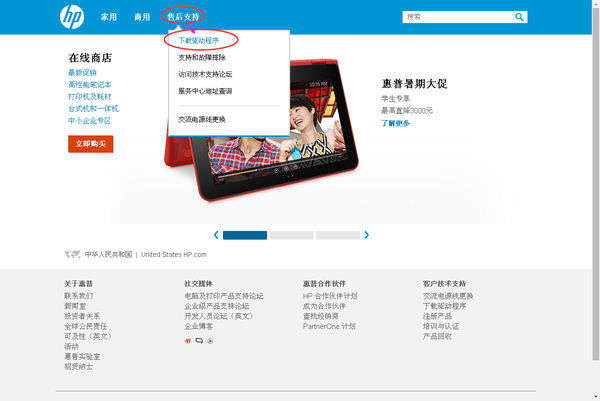Screen dimensions: 600x401
Task: Open 活动 in the footer
Action: pos(71,346)
